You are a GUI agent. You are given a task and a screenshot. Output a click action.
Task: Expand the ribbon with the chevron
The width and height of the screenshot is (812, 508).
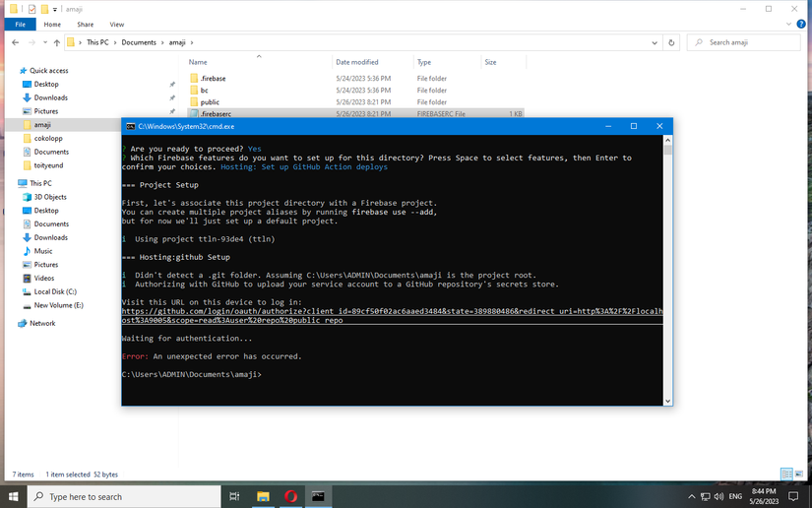(788, 24)
